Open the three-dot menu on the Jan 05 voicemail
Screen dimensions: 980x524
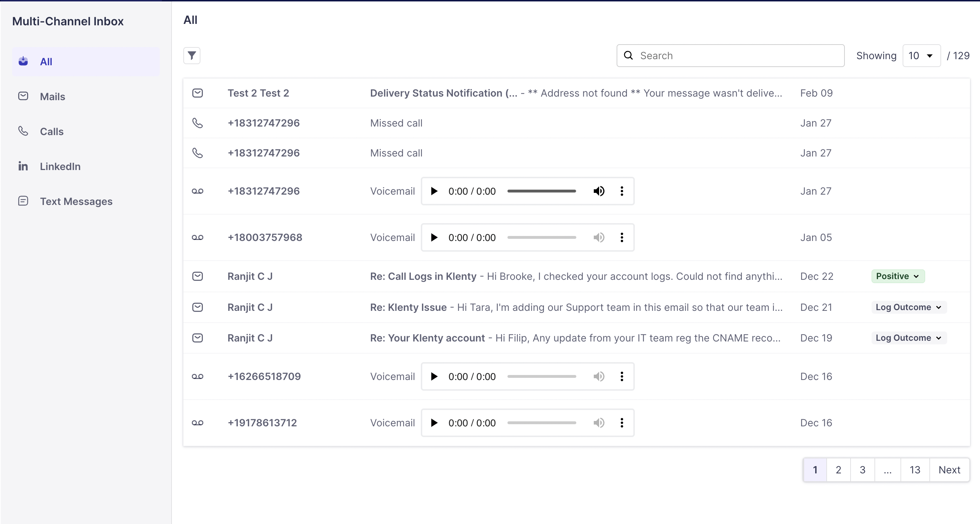click(622, 237)
